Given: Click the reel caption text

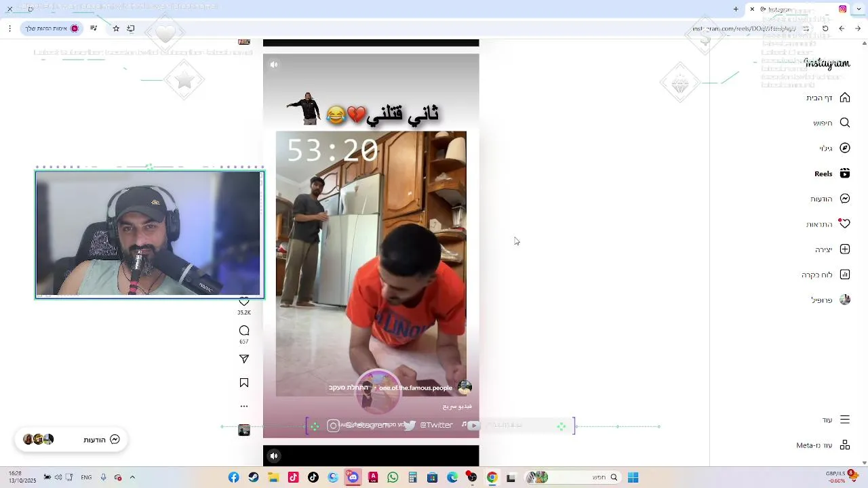Looking at the screenshot, I should (457, 406).
